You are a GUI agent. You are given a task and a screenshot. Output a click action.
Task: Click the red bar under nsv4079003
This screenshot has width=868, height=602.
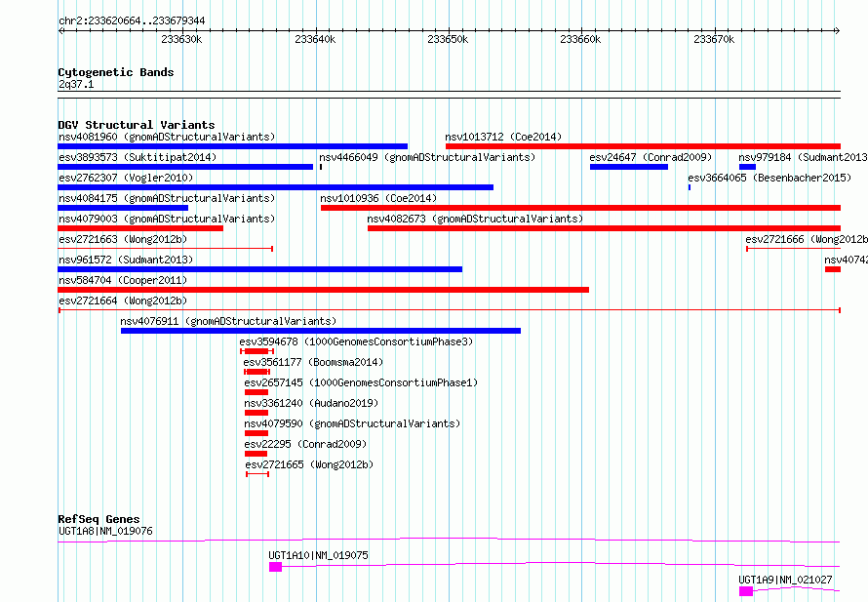point(140,228)
